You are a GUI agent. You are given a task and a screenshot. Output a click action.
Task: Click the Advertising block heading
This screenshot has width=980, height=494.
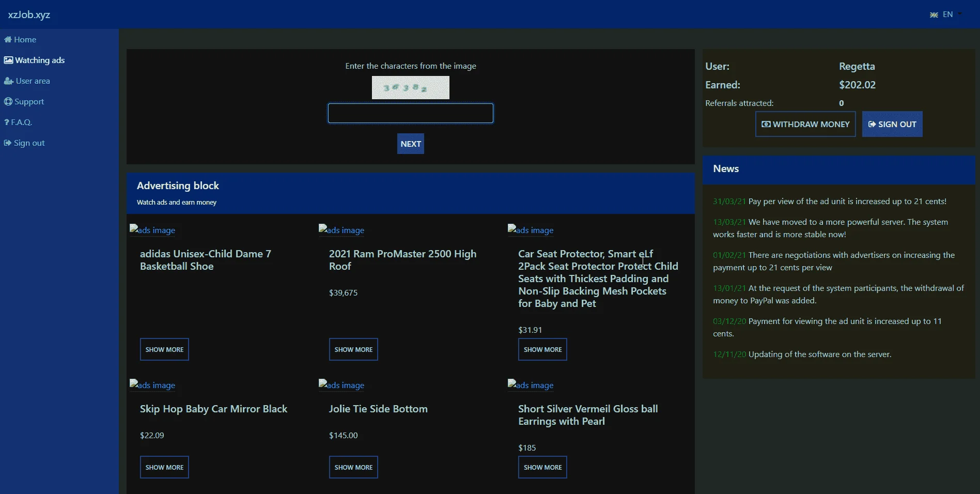(x=178, y=186)
